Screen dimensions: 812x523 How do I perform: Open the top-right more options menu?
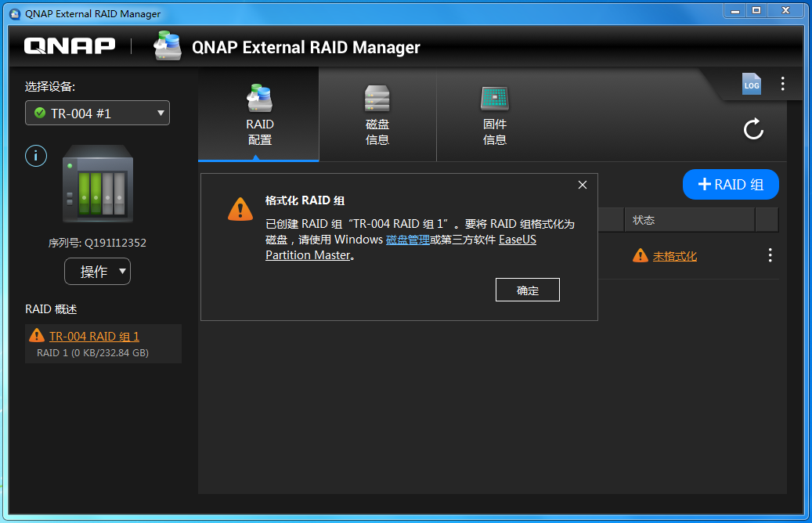(782, 84)
